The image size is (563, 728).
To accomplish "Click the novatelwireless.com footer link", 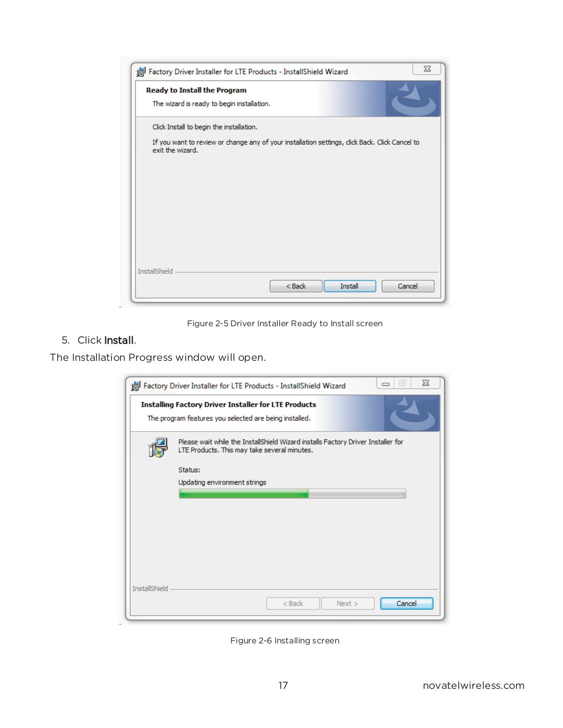I will point(474,685).
